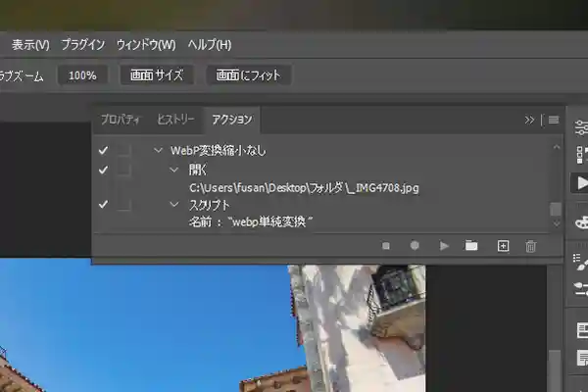Open the Adjustments sliders panel icon
This screenshot has width=588, height=392.
tap(581, 127)
